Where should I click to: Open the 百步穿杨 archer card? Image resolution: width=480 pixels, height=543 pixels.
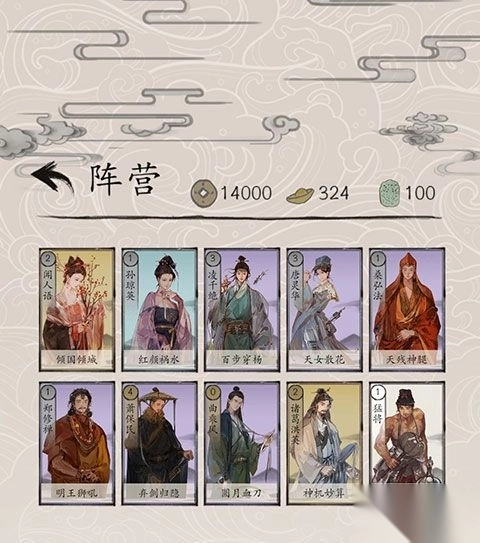coord(242,310)
